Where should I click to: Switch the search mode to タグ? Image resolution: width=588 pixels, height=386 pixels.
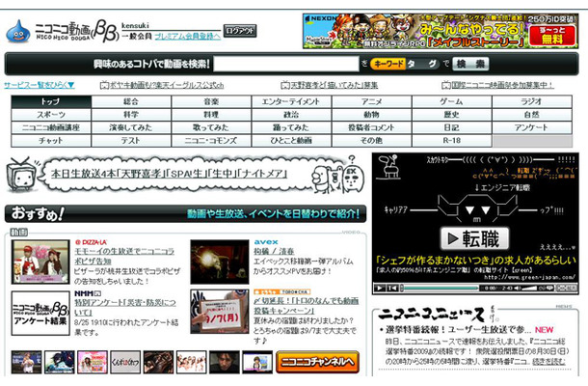pyautogui.click(x=423, y=64)
